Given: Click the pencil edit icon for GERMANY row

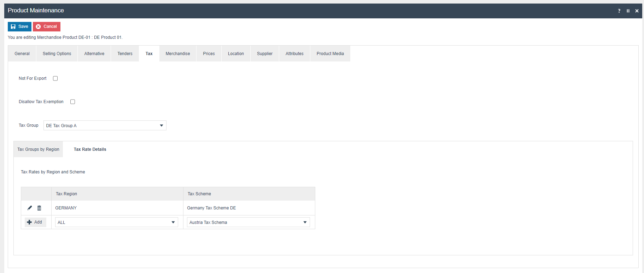Looking at the screenshot, I should pos(30,208).
